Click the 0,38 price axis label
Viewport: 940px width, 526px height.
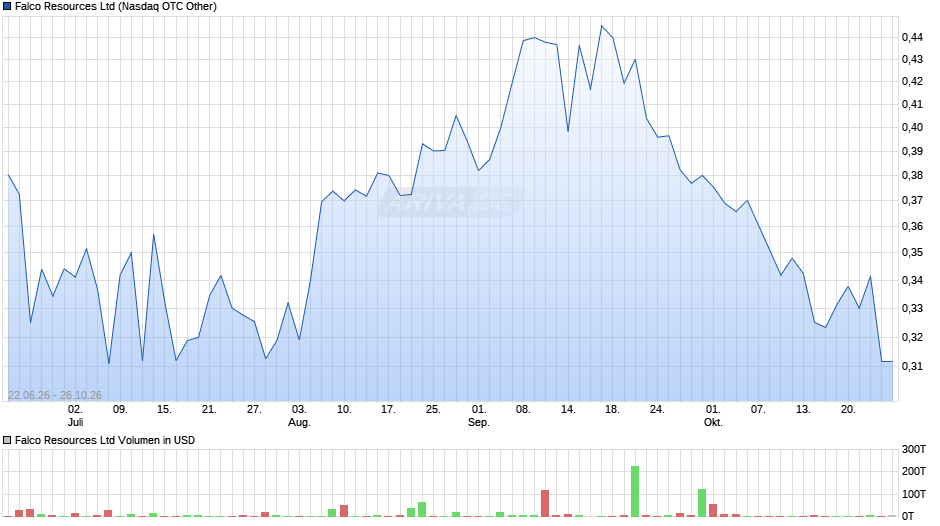912,176
